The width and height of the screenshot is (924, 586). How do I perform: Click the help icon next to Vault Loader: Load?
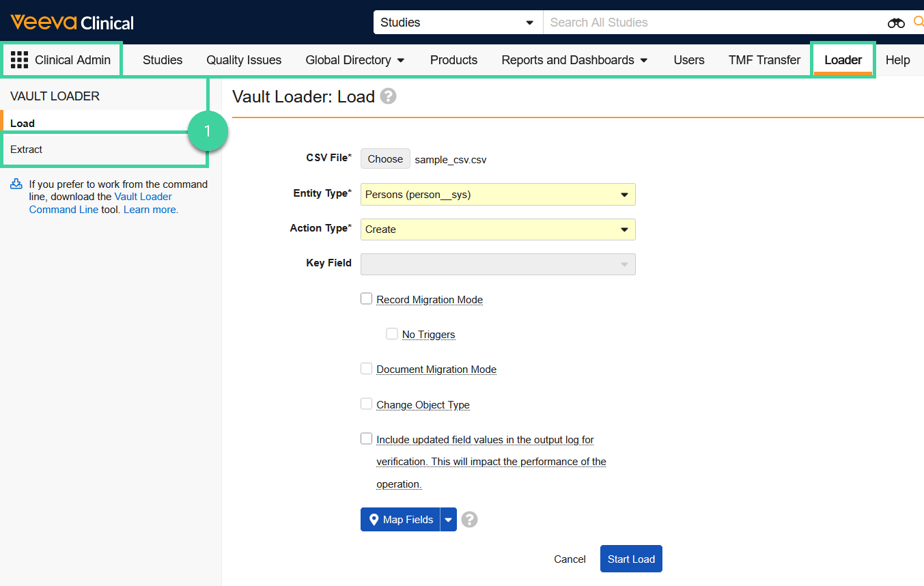click(x=388, y=96)
